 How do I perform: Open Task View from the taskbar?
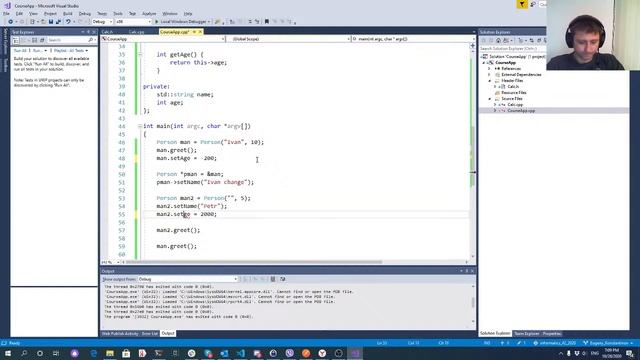(x=56, y=353)
